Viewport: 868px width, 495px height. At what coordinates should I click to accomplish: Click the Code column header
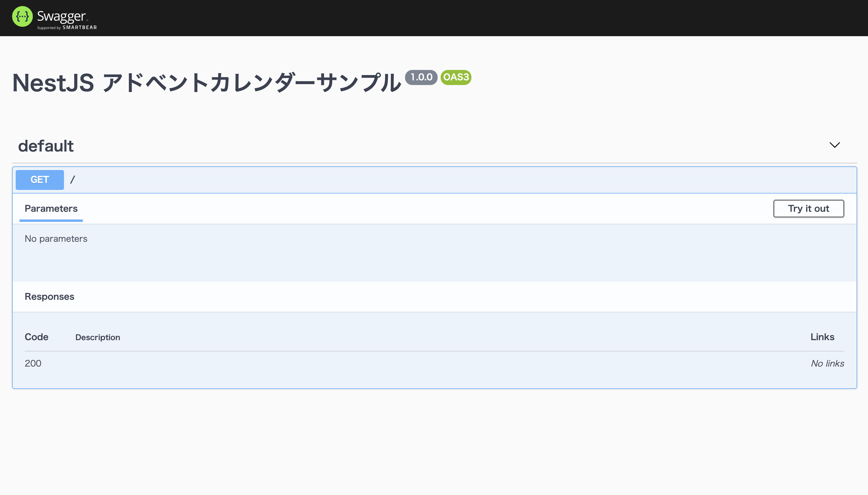click(37, 337)
